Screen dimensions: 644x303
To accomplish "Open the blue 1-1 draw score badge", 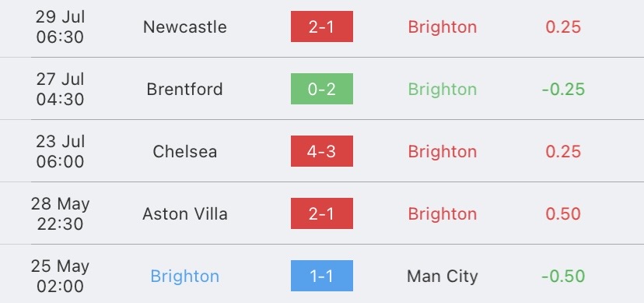I will point(321,276).
